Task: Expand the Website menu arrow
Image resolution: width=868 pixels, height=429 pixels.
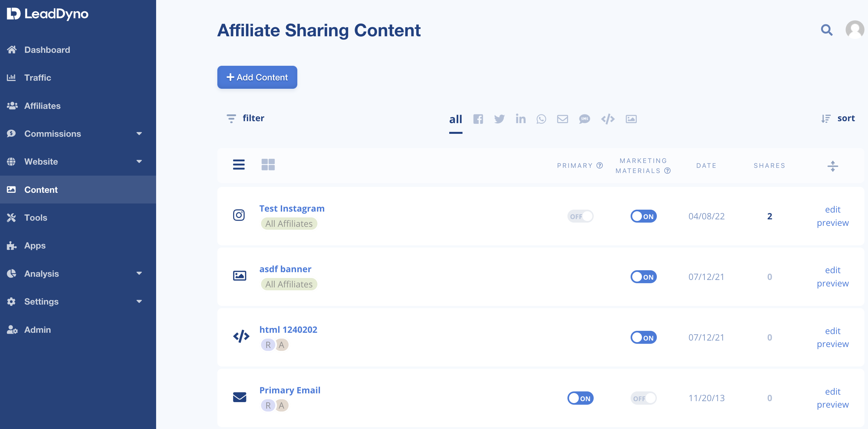Action: [139, 162]
